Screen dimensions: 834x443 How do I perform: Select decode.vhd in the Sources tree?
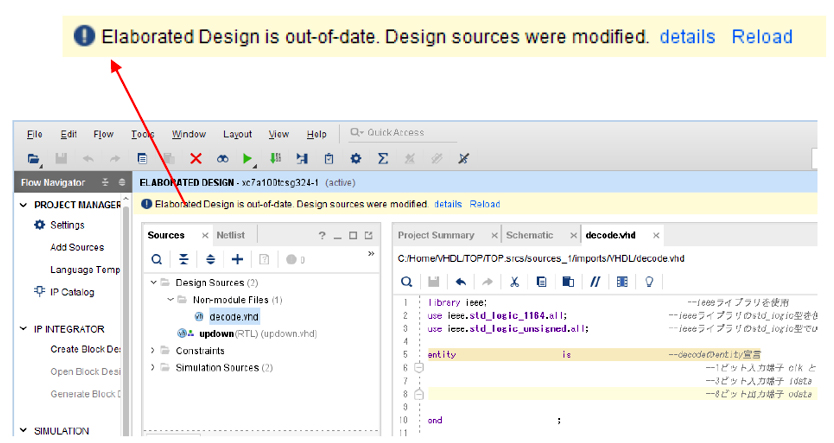pyautogui.click(x=233, y=317)
